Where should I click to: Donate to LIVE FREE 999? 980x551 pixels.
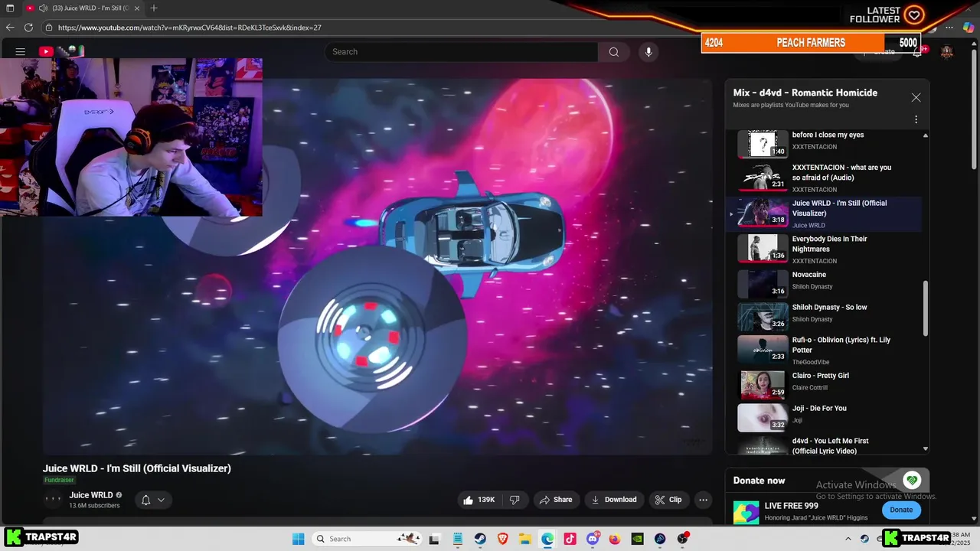(x=901, y=510)
